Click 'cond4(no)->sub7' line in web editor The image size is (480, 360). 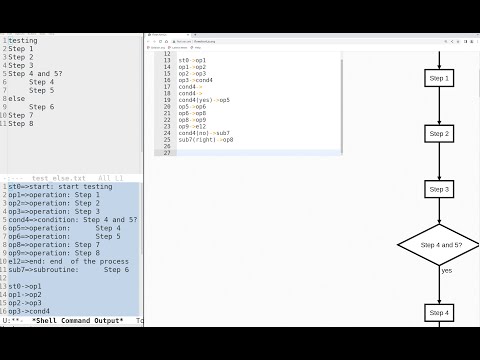pos(204,133)
